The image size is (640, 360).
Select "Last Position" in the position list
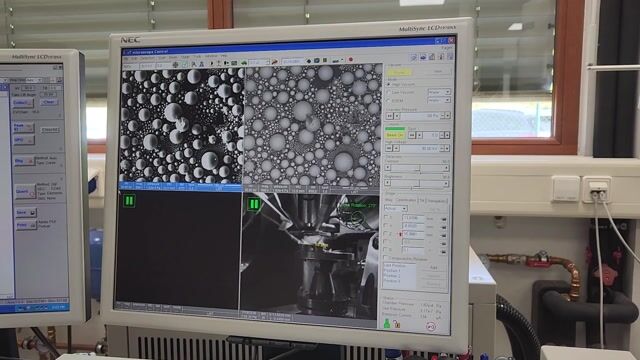coord(395,266)
